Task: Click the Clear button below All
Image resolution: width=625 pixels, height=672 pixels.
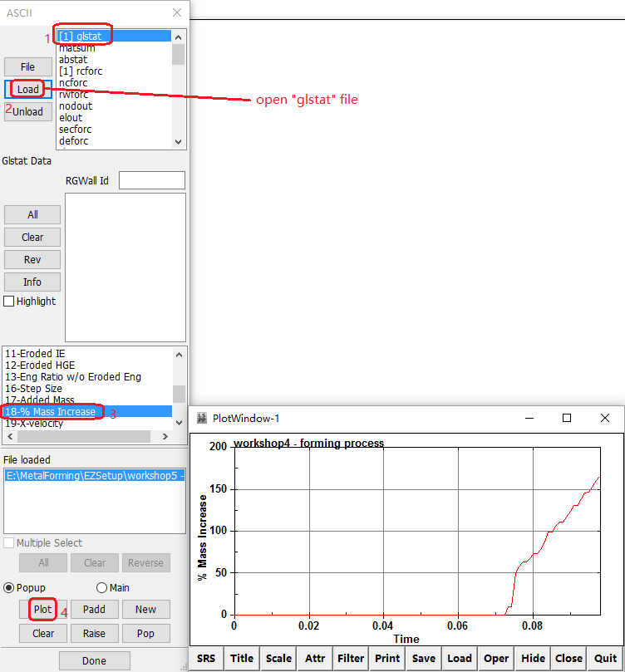Action: pyautogui.click(x=32, y=237)
